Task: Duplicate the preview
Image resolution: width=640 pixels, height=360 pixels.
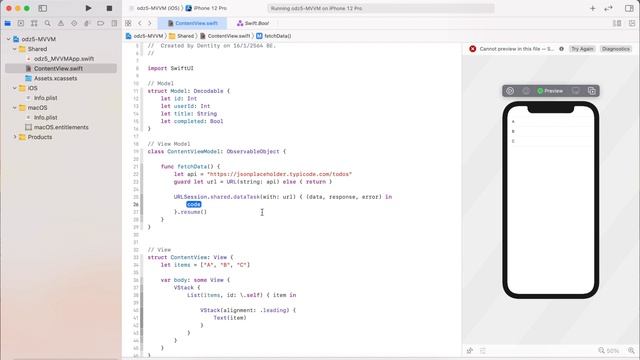Action: [592, 91]
